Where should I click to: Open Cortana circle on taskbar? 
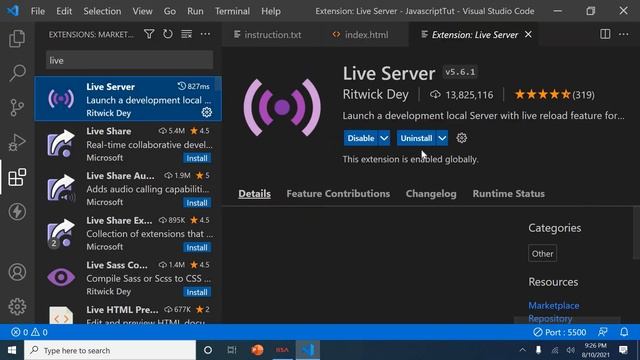point(208,350)
